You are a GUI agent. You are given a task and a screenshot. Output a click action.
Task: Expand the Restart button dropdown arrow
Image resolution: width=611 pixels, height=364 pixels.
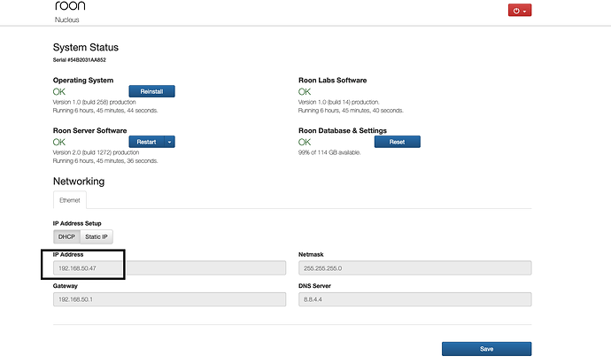(169, 142)
